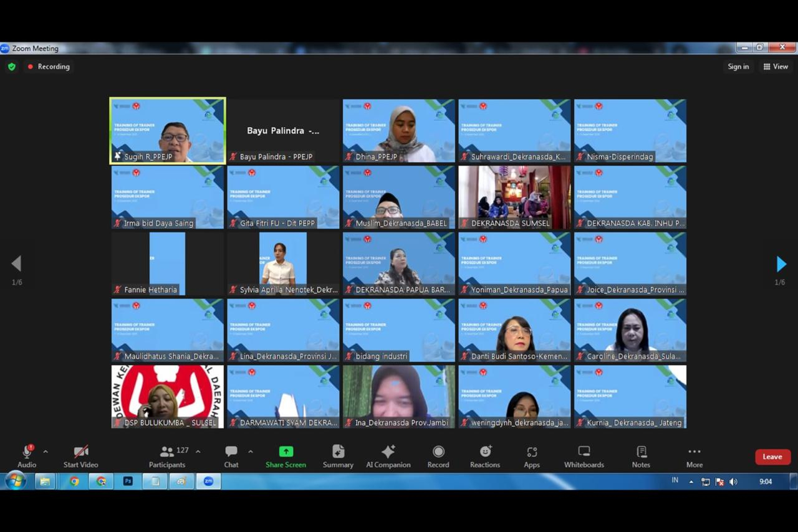Expand the arrow next to Participants
The height and width of the screenshot is (532, 798).
point(198,452)
